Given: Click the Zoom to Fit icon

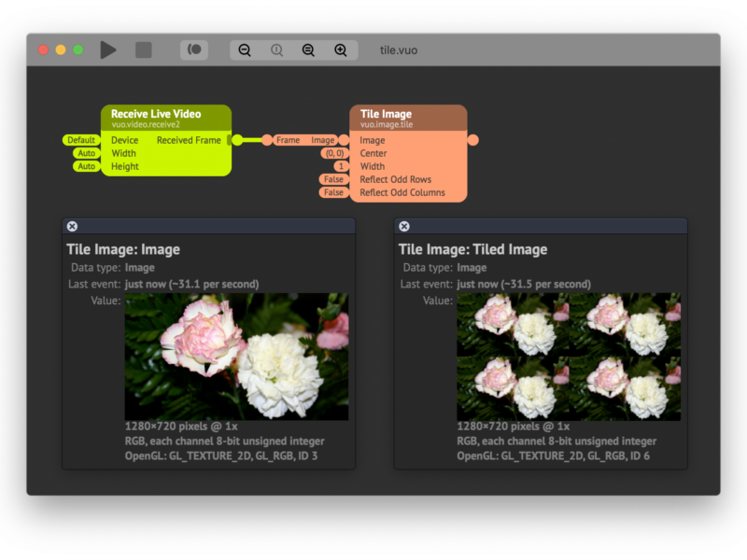Looking at the screenshot, I should pyautogui.click(x=308, y=50).
